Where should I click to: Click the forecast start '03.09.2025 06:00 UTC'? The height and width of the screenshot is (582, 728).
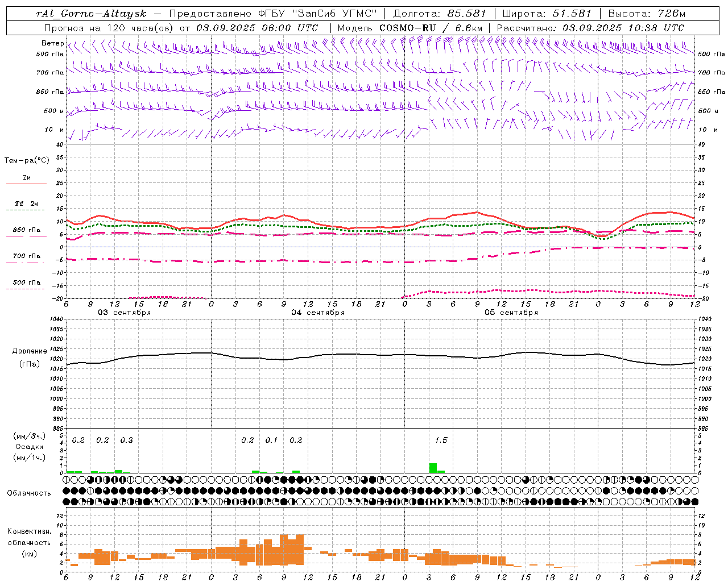257,28
